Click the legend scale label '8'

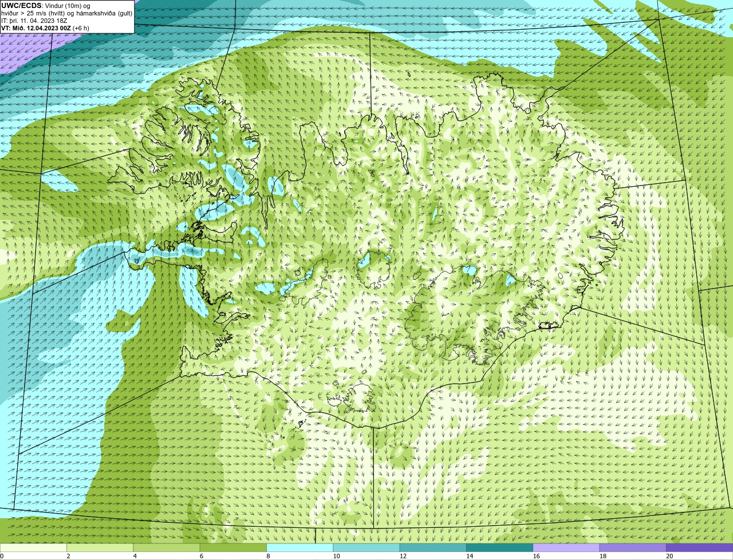pos(268,556)
